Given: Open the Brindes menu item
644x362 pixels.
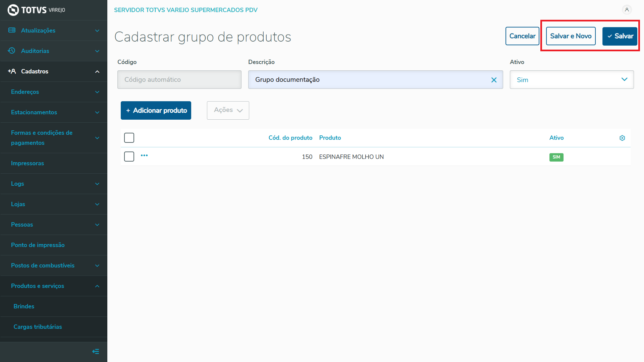Looking at the screenshot, I should pos(24,306).
